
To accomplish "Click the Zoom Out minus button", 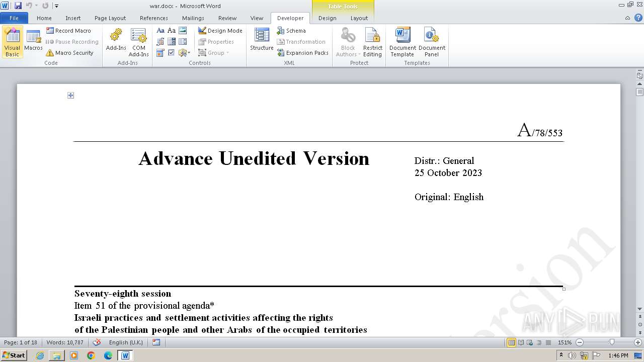I will click(580, 342).
